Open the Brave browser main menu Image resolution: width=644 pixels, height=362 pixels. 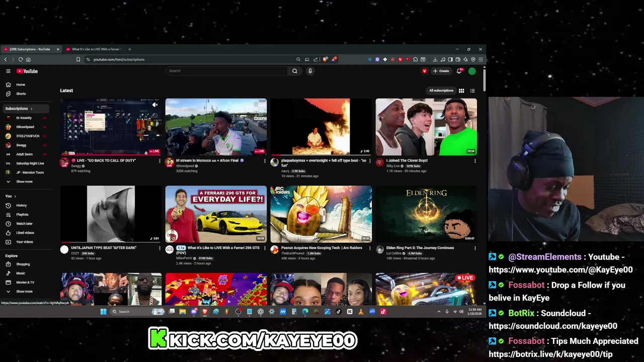(x=480, y=59)
